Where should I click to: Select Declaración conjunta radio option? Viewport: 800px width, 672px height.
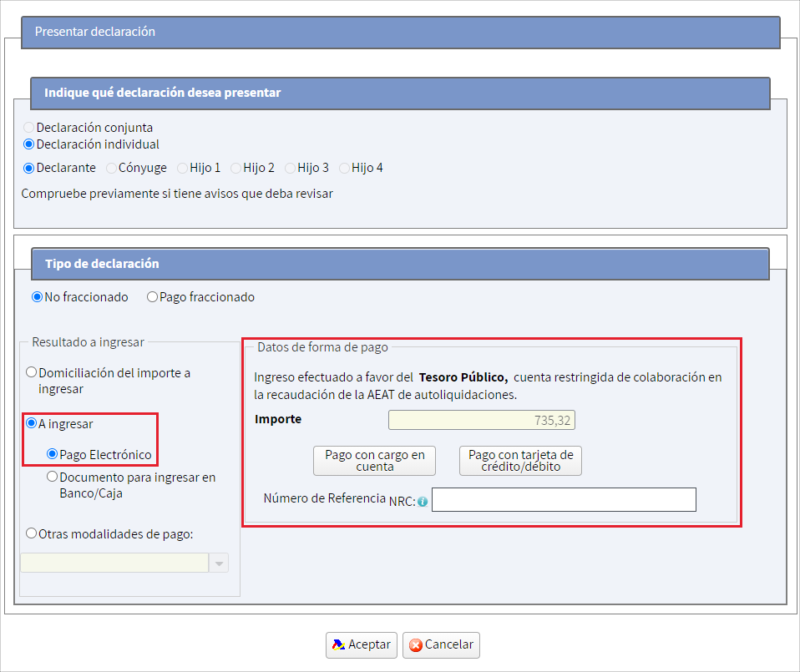coord(28,128)
